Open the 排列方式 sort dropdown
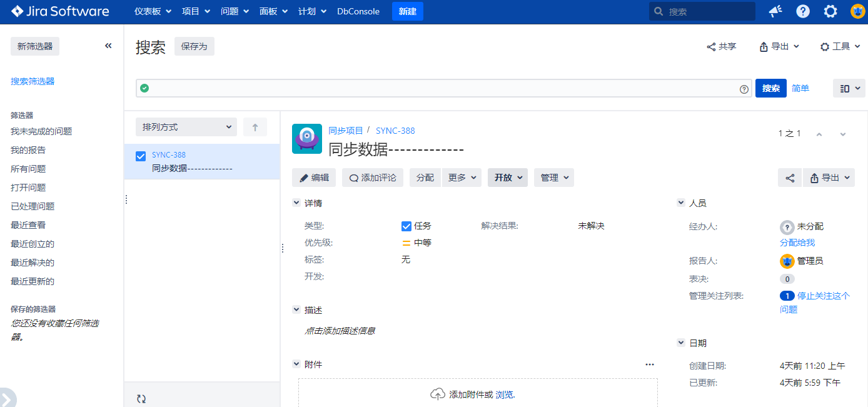The height and width of the screenshot is (407, 868). [x=186, y=127]
